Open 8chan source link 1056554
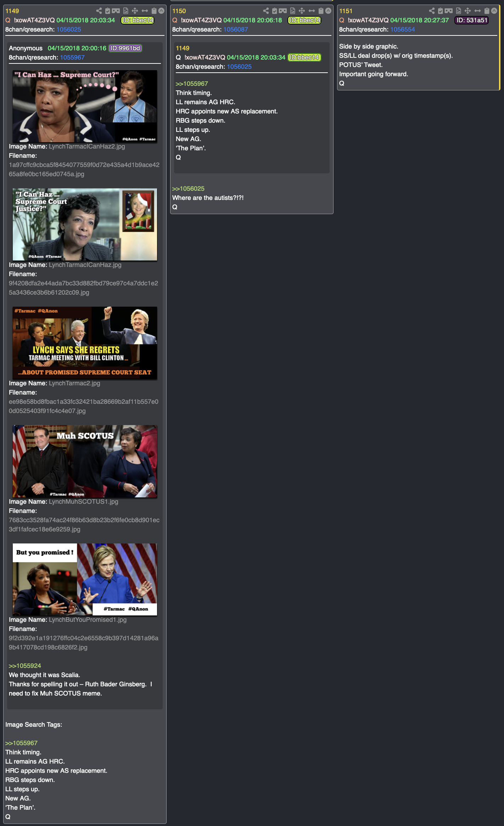This screenshot has height=826, width=504. [x=403, y=29]
